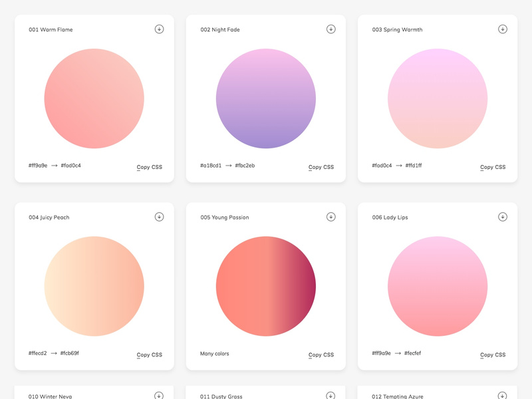Copy CSS for Lady Lips
Screen dimensions: 532x399
(493, 354)
